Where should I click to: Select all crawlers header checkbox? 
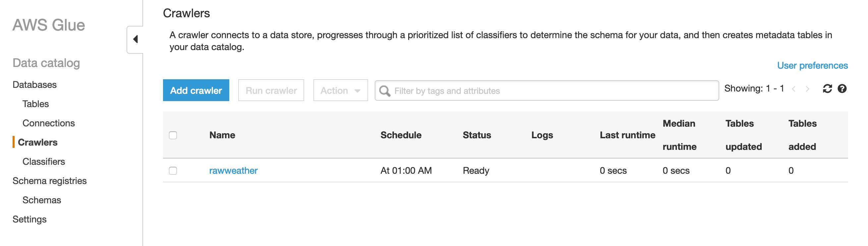tap(173, 135)
